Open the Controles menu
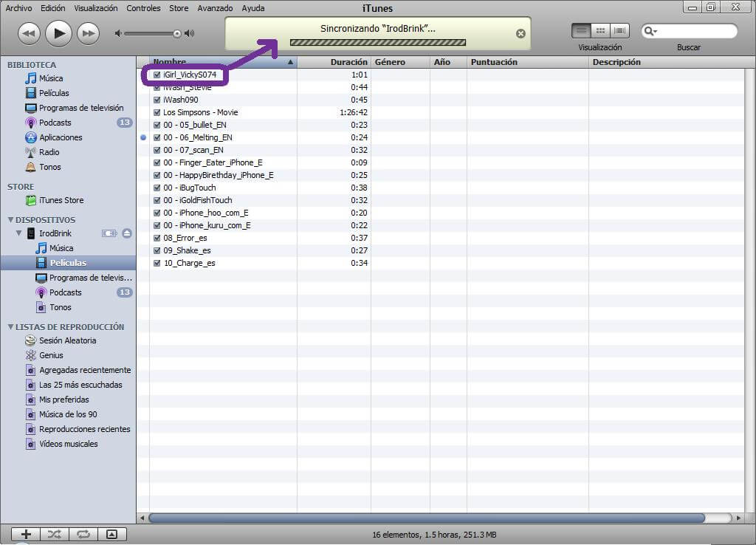The height and width of the screenshot is (545, 756). point(143,8)
